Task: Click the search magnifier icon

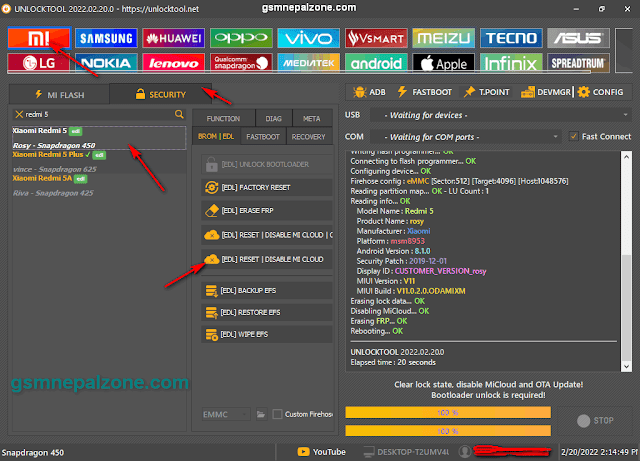Action: 179,114
